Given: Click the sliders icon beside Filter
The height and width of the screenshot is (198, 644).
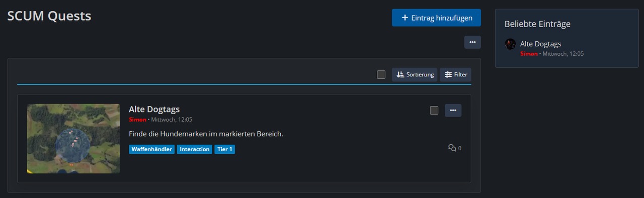Looking at the screenshot, I should coord(448,74).
